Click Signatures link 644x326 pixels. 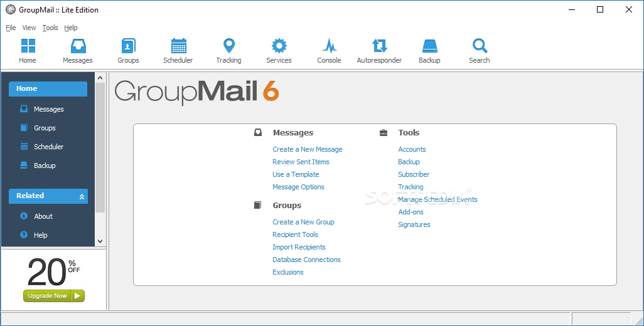point(414,224)
